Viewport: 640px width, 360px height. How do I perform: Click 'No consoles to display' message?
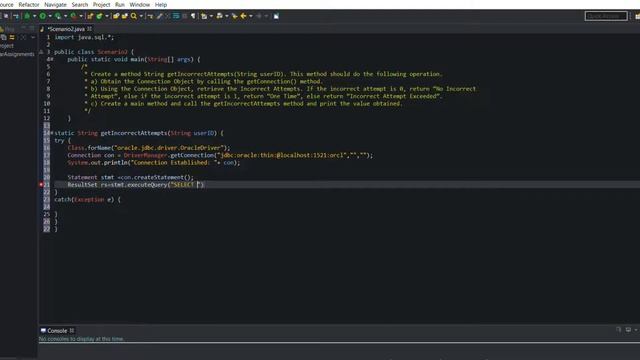tap(81, 339)
